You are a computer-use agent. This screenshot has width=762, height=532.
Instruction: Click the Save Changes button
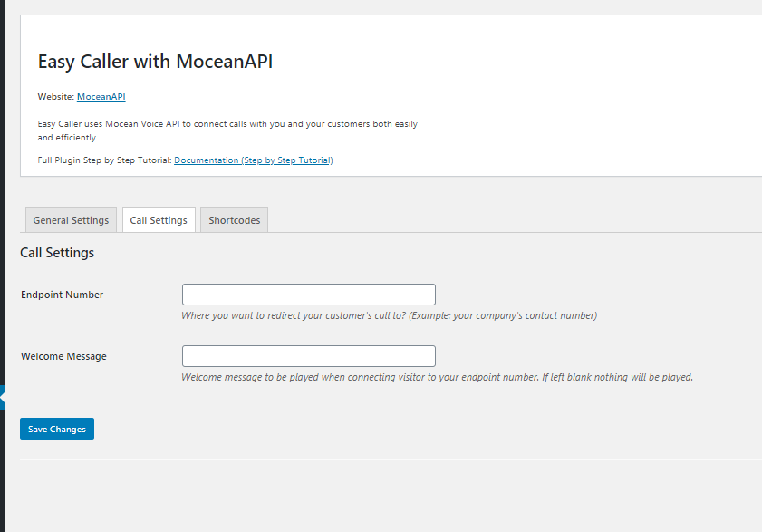click(x=57, y=429)
